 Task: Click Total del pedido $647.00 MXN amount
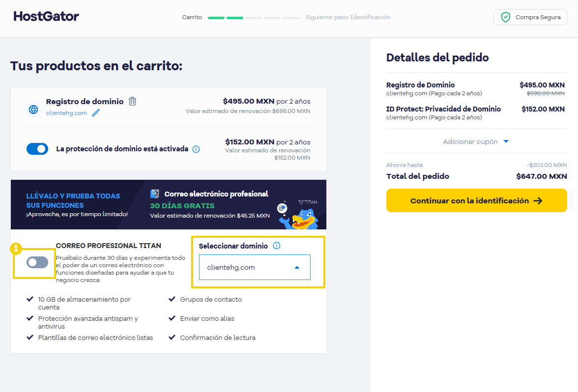click(x=542, y=176)
